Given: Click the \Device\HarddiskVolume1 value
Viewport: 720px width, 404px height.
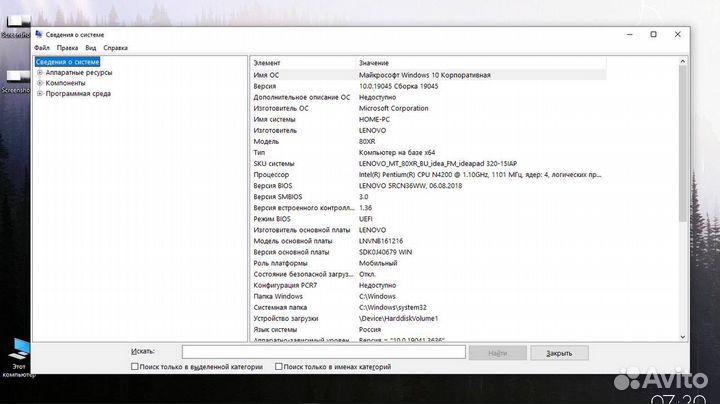Looking at the screenshot, I should (x=399, y=318).
